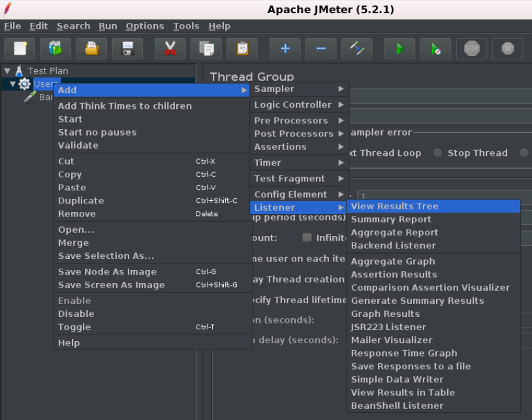
Task: Choose Aggregate Report listener
Action: click(x=433, y=233)
